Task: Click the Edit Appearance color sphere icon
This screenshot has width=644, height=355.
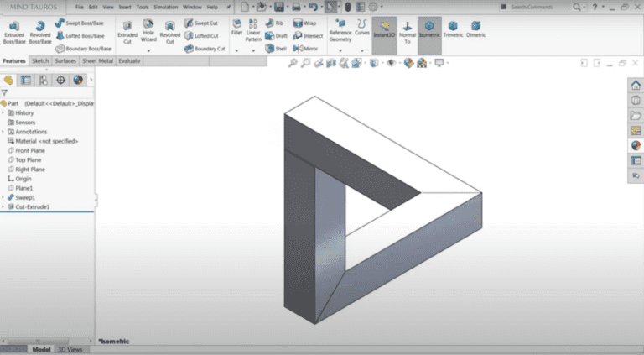Action: [x=408, y=63]
